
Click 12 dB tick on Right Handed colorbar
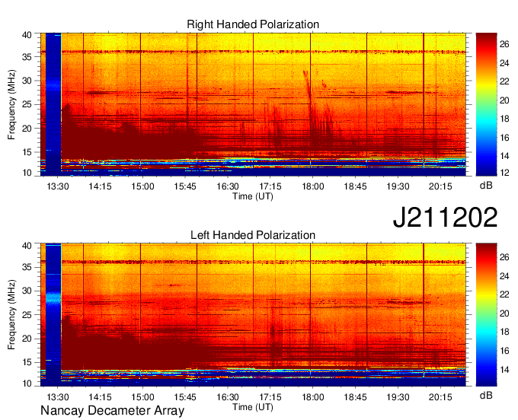coord(504,173)
